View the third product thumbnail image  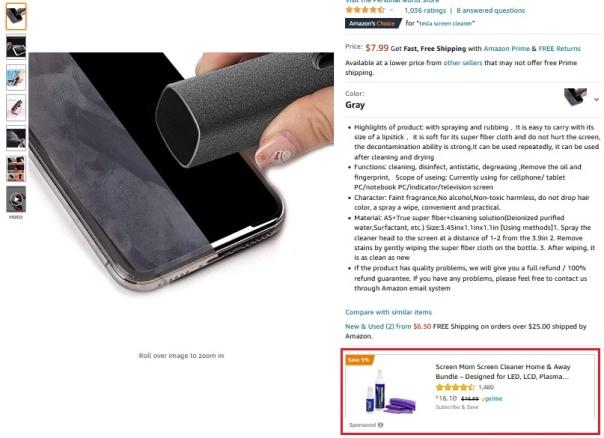[x=16, y=77]
